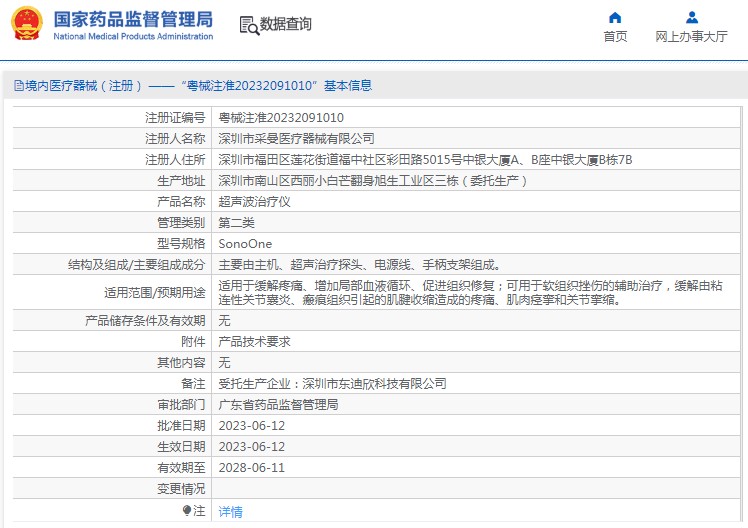Viewport: 748px width, 528px height.
Task: Click the 产品储存条件及有效期 label
Action: tap(145, 321)
